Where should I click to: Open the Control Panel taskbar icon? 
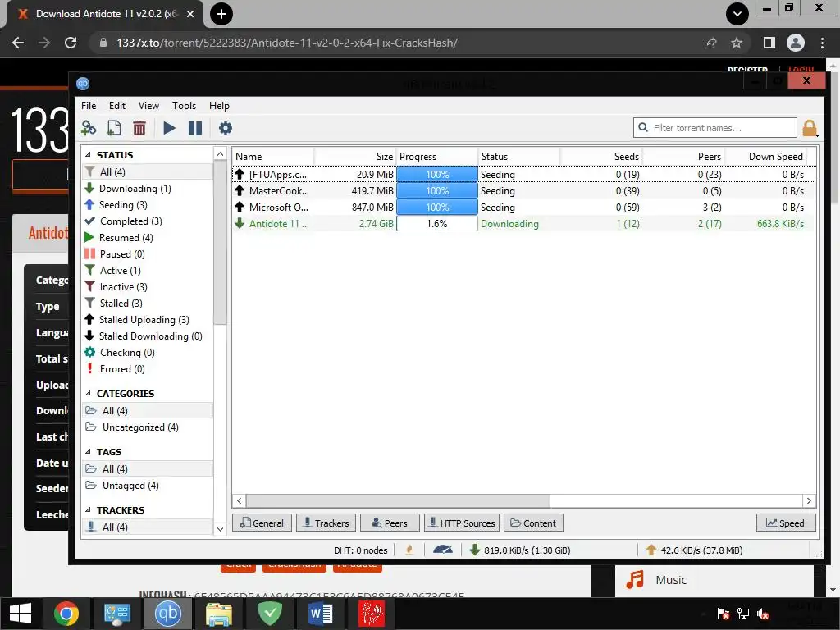(x=117, y=614)
